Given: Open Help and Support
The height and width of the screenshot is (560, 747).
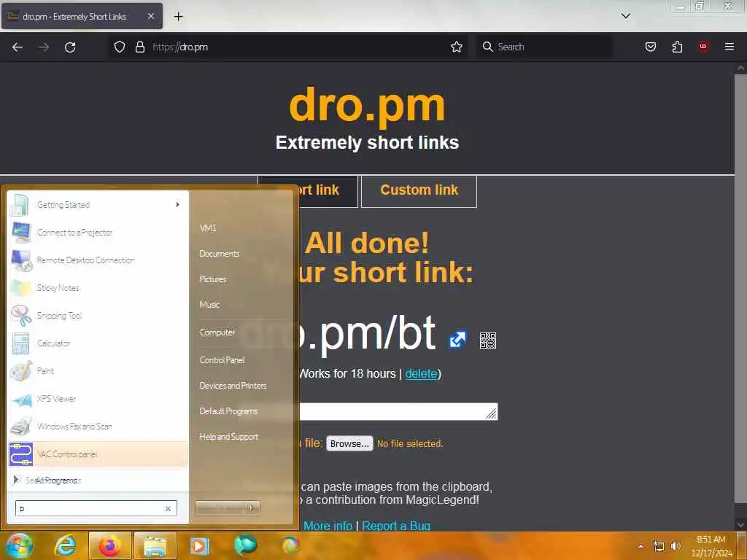Looking at the screenshot, I should (x=229, y=437).
